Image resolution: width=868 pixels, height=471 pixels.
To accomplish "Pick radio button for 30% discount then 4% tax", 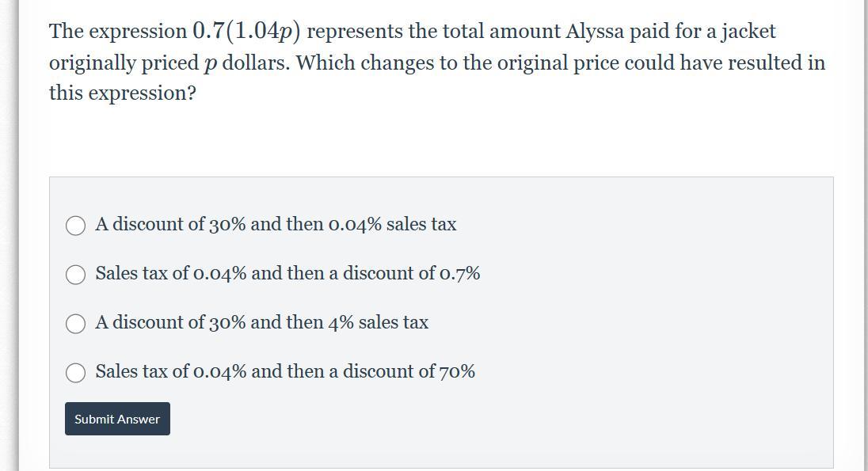I will tap(75, 324).
